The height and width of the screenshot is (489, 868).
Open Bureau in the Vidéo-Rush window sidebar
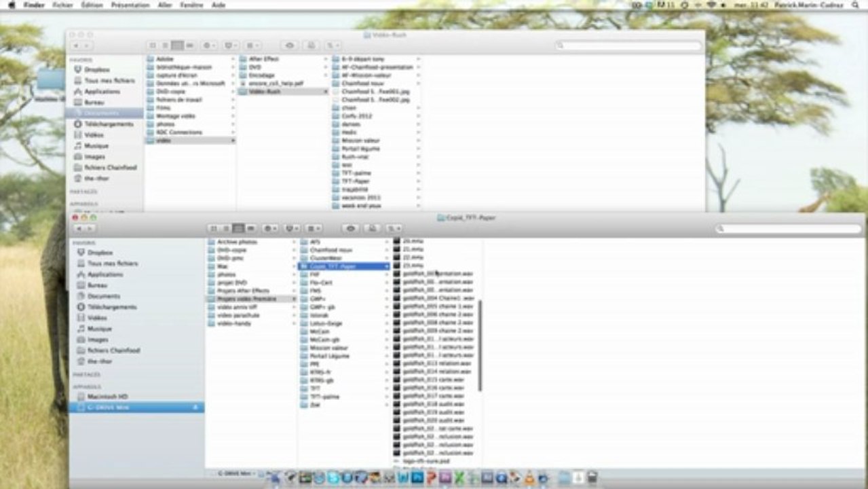94,103
